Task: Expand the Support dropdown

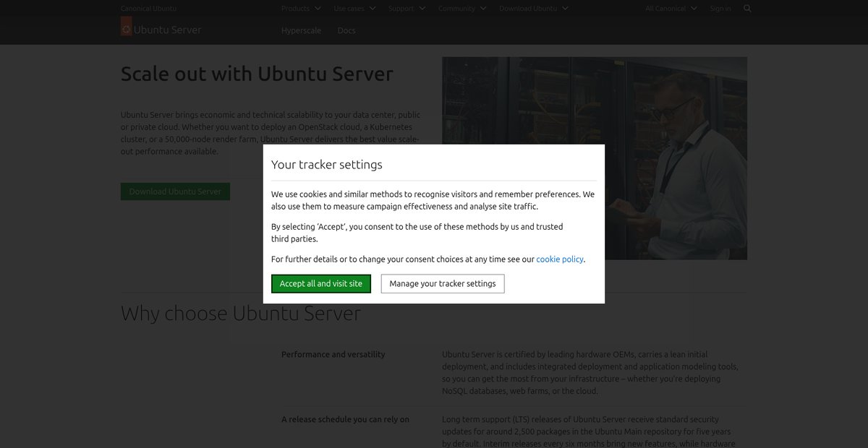Action: 407,9
